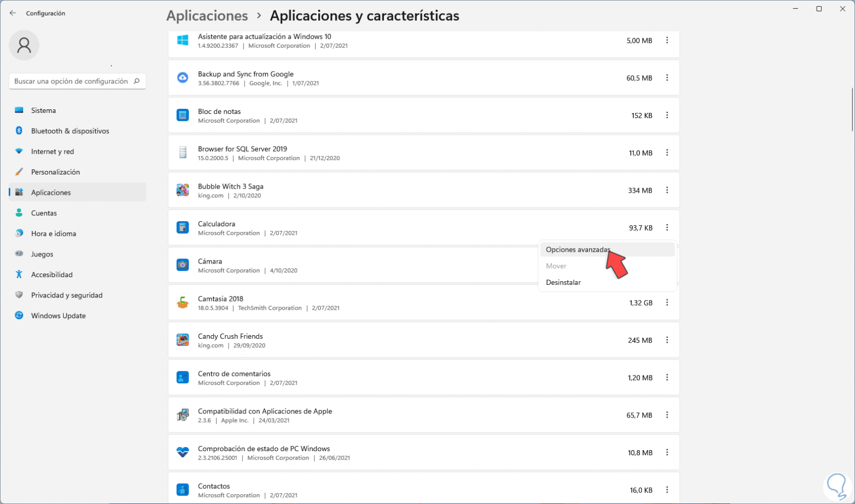Click the window vertical scrollbar thumb
This screenshot has width=855, height=504.
coord(852,109)
